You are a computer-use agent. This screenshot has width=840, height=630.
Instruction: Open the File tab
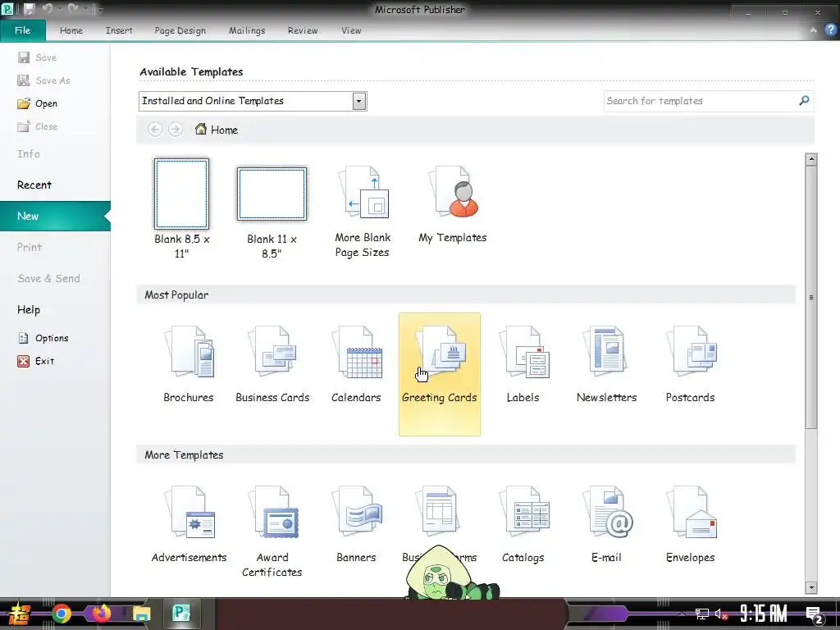(x=22, y=30)
